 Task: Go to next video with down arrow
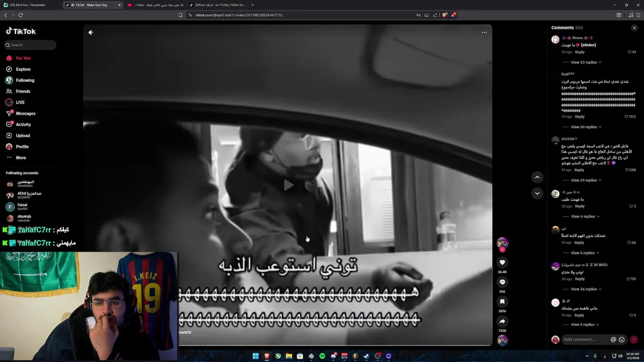(x=537, y=193)
